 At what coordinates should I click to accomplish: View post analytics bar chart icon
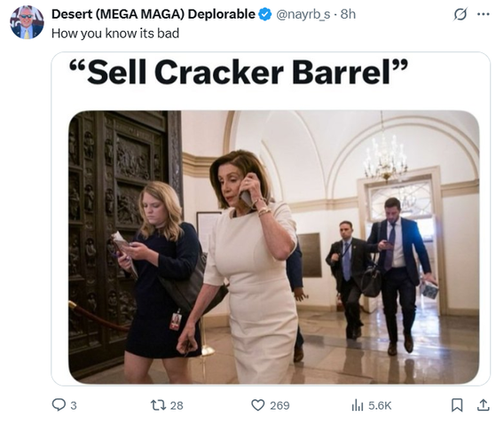click(358, 405)
